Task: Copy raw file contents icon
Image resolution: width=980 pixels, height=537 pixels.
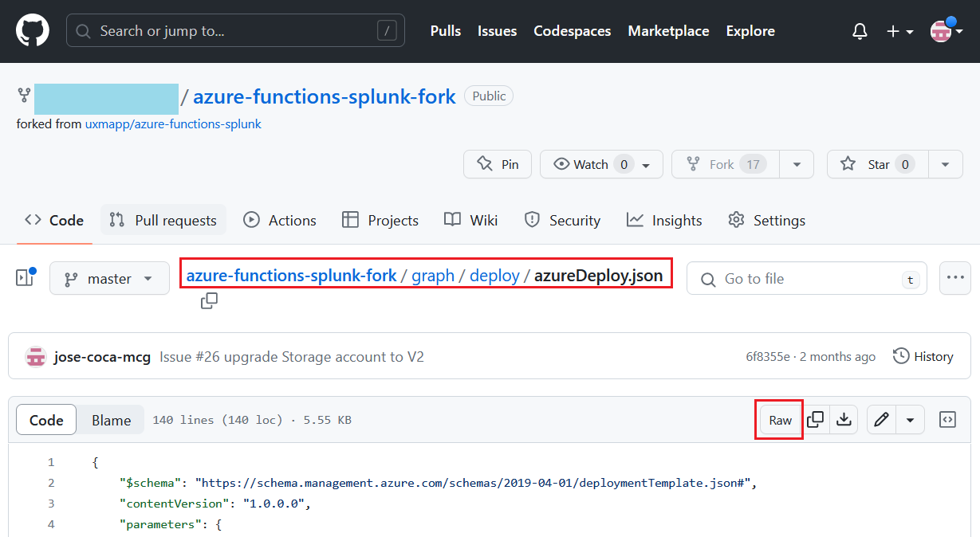Action: pyautogui.click(x=815, y=420)
